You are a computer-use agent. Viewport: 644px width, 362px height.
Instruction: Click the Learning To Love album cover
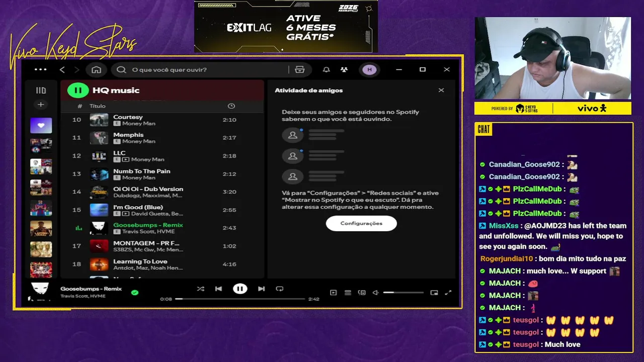click(x=99, y=264)
